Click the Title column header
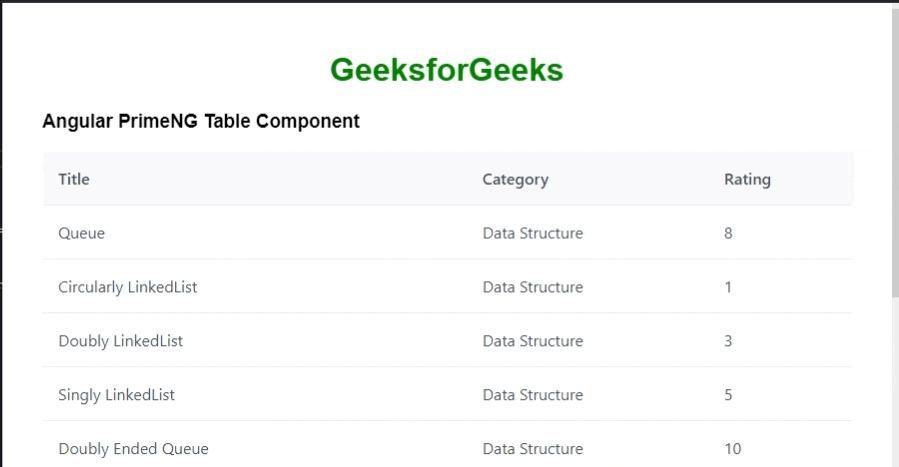Screen dimensions: 899x467 (x=74, y=180)
